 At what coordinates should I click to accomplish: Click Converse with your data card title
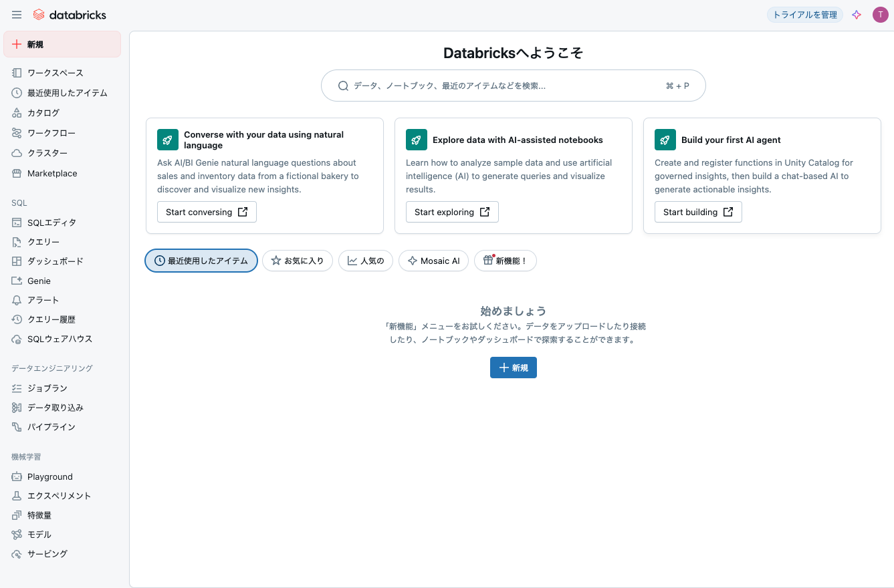click(264, 140)
